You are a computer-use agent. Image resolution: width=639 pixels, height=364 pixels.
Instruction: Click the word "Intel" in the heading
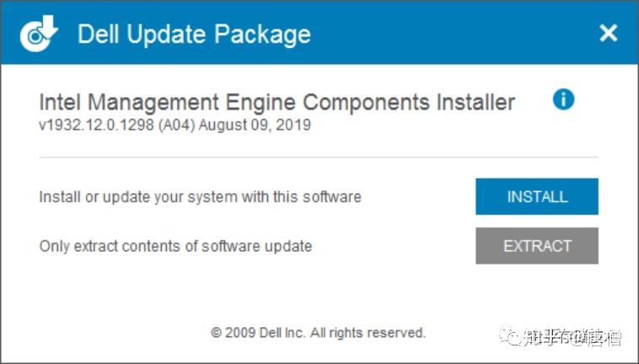coord(61,103)
